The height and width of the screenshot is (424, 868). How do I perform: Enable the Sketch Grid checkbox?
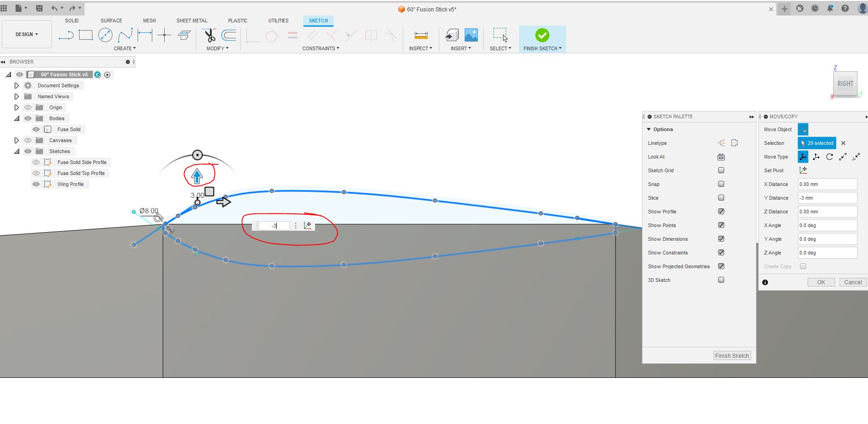(x=721, y=170)
